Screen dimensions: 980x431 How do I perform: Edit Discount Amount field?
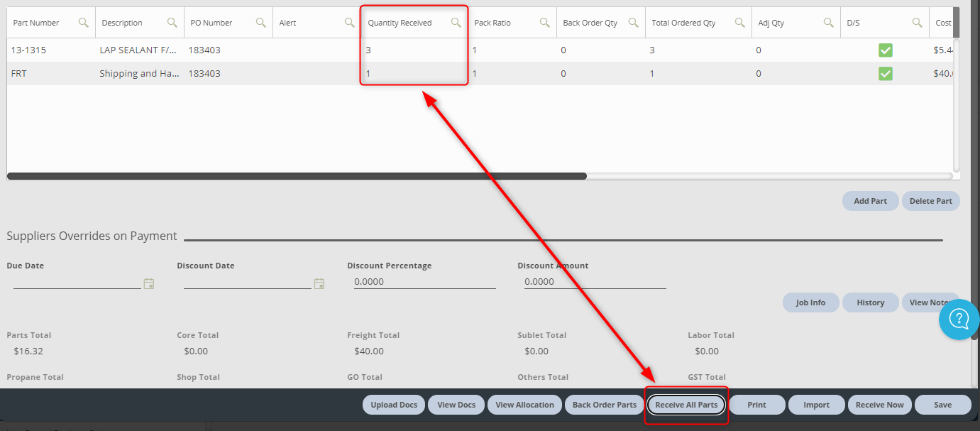595,282
